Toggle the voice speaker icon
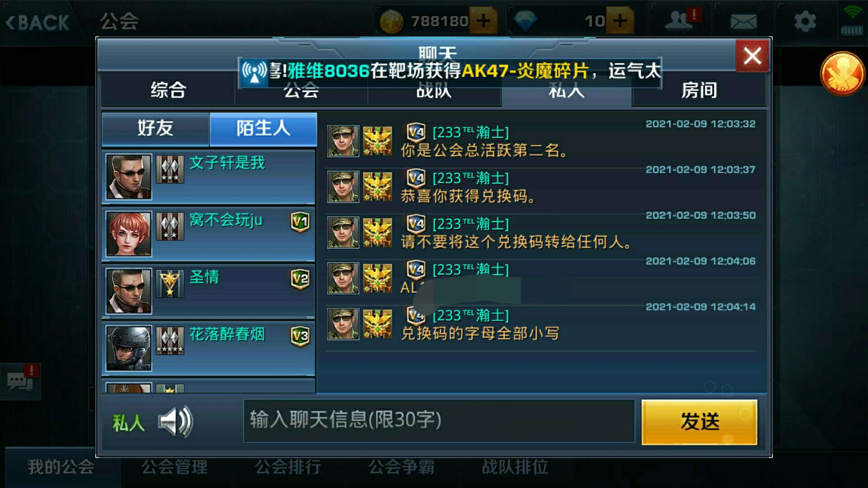The width and height of the screenshot is (868, 488). coord(175,422)
